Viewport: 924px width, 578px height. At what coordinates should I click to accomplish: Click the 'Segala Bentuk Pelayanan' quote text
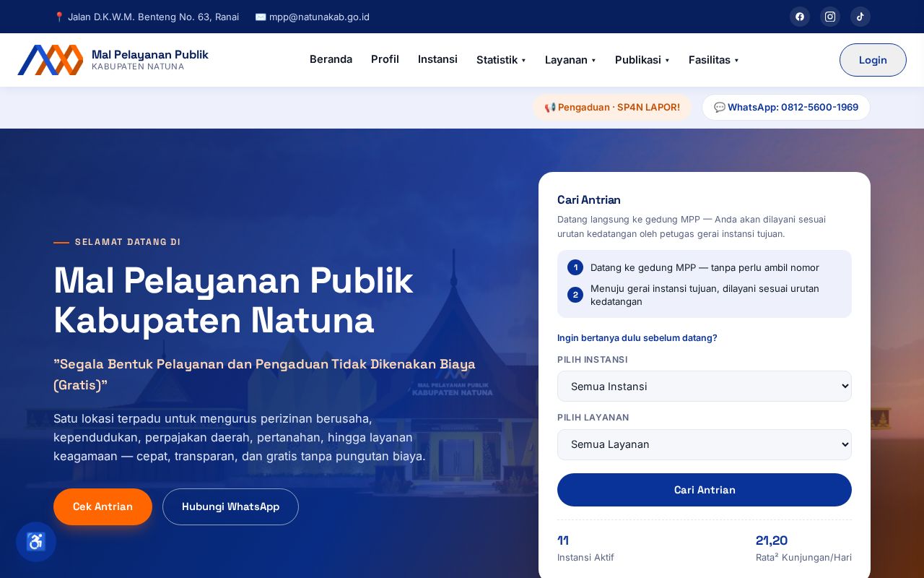264,374
